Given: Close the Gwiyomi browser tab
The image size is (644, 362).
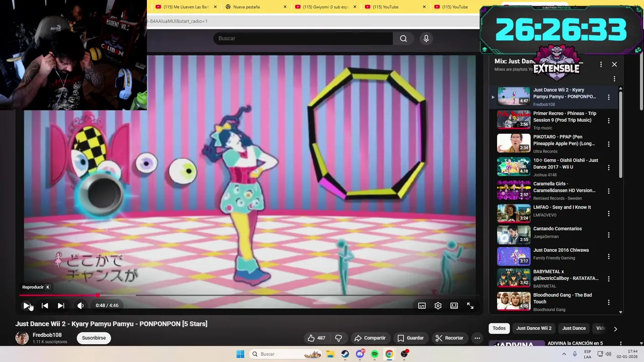Looking at the screenshot, I should [x=355, y=7].
